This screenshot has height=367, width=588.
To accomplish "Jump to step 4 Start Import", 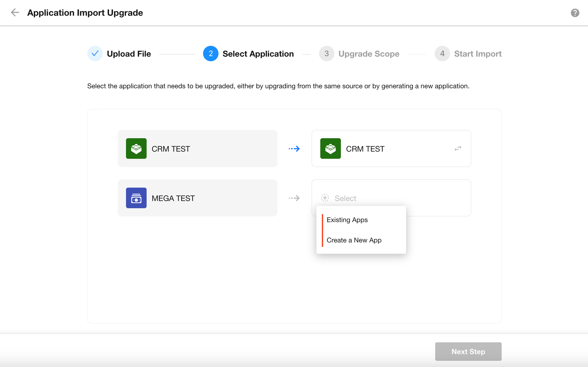I will [442, 54].
